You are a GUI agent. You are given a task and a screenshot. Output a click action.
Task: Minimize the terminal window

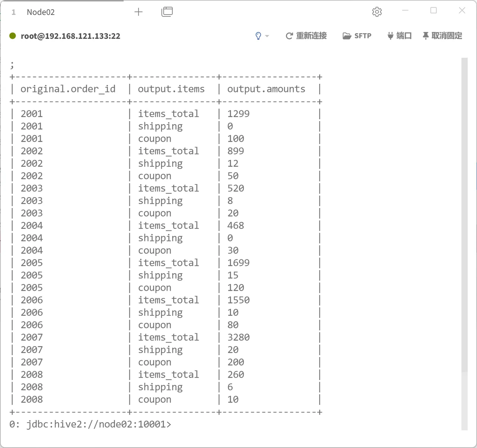405,10
